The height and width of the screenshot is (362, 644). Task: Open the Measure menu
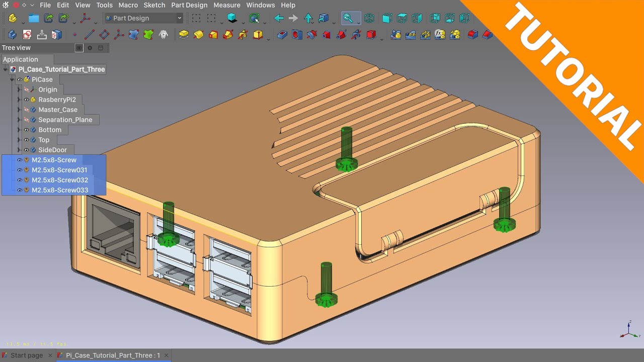[227, 5]
